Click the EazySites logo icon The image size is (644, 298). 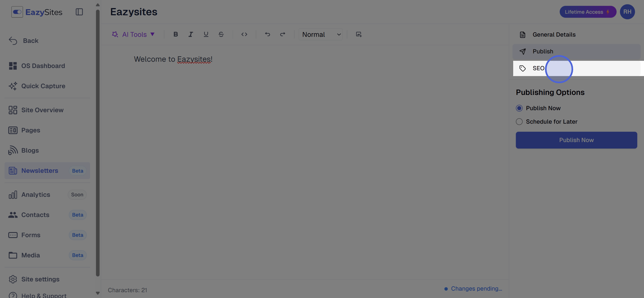(17, 12)
